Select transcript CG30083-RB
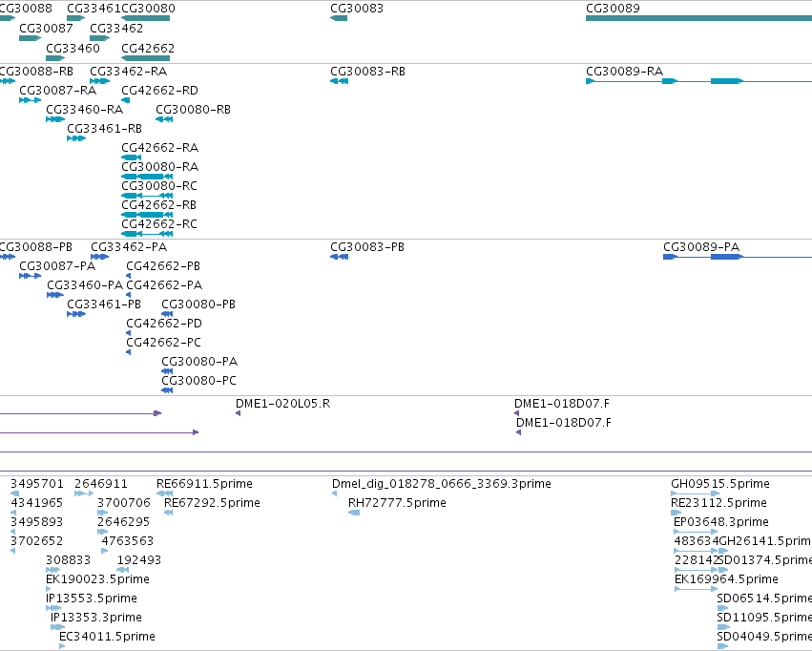This screenshot has height=651, width=812. tap(339, 81)
